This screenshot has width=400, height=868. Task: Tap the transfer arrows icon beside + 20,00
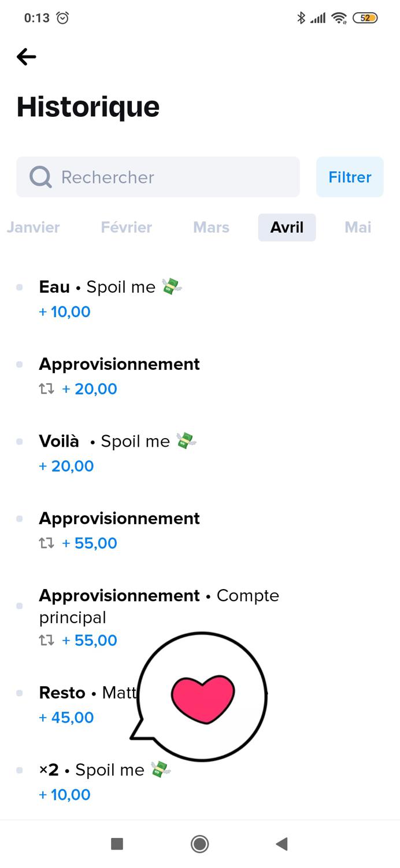(46, 389)
